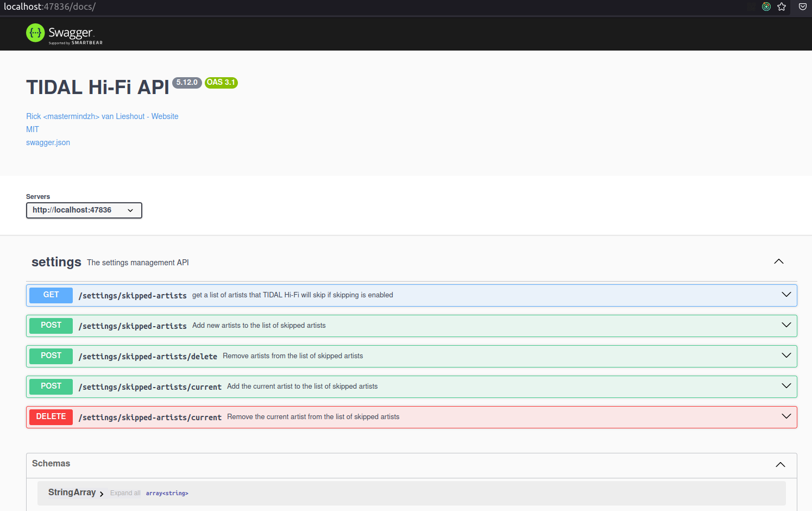Click the GET badge on skipped-artists endpoint
The width and height of the screenshot is (812, 511).
pos(51,295)
